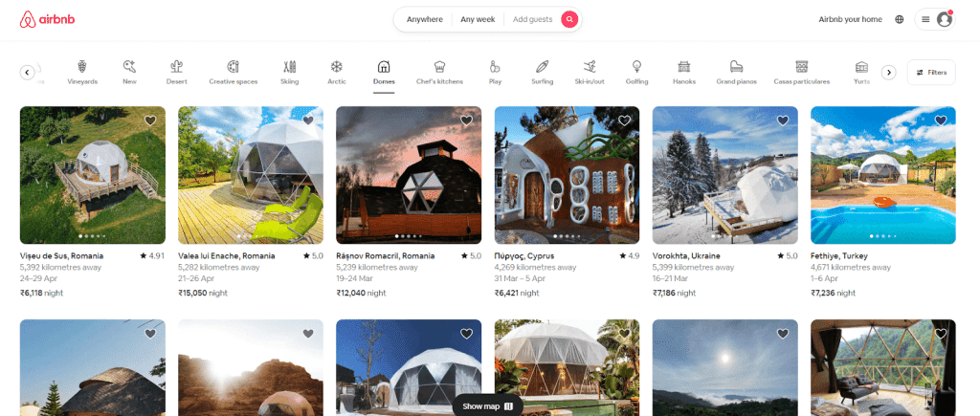Click Anywhere in the search bar

tap(424, 19)
